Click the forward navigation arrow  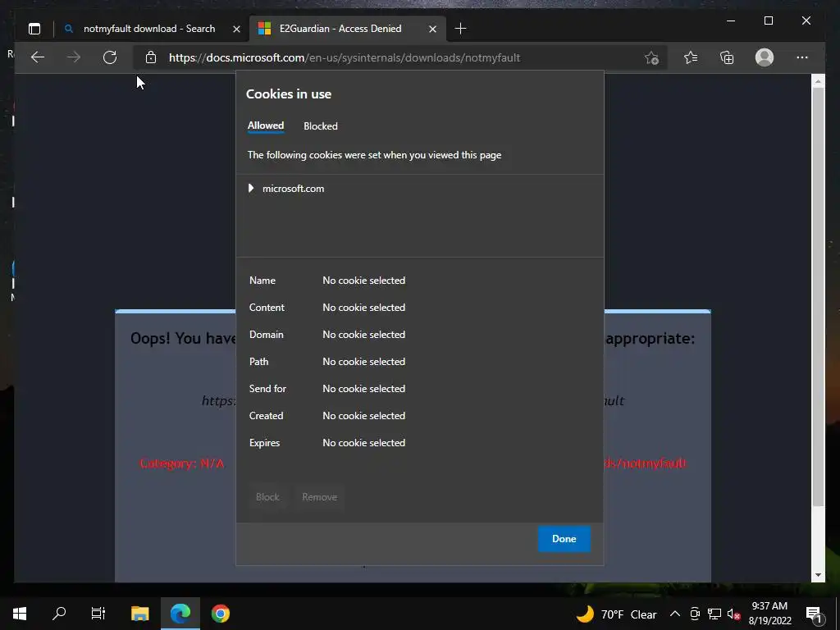click(x=73, y=57)
